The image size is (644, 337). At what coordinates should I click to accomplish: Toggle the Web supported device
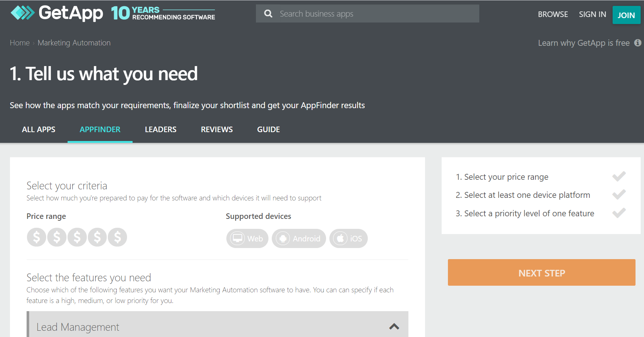247,238
